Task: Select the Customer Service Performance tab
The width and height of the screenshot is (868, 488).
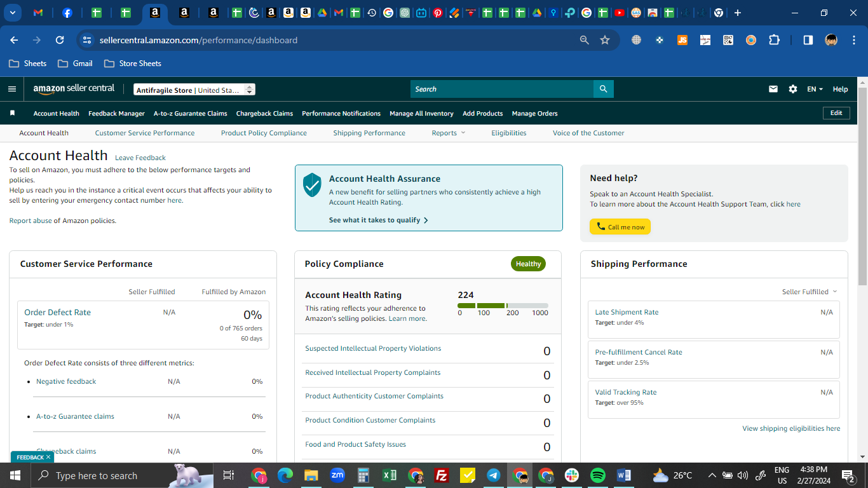Action: pyautogui.click(x=145, y=133)
